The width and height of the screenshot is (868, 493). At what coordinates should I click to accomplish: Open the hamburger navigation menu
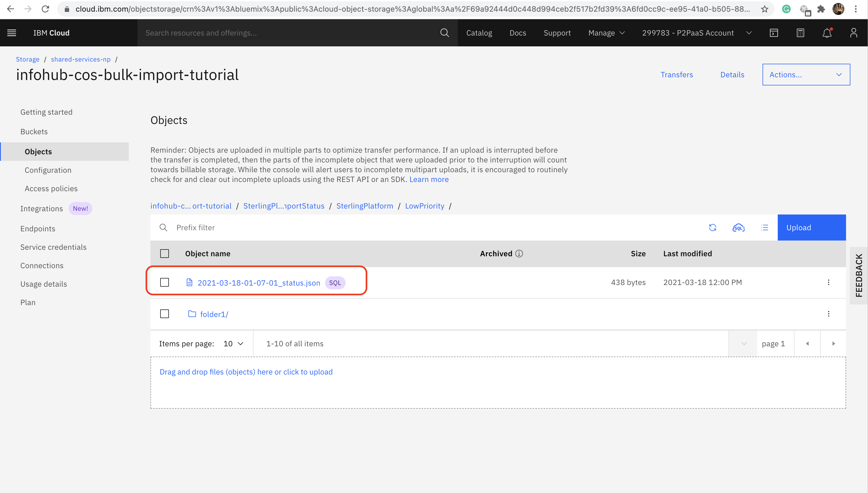pyautogui.click(x=12, y=33)
